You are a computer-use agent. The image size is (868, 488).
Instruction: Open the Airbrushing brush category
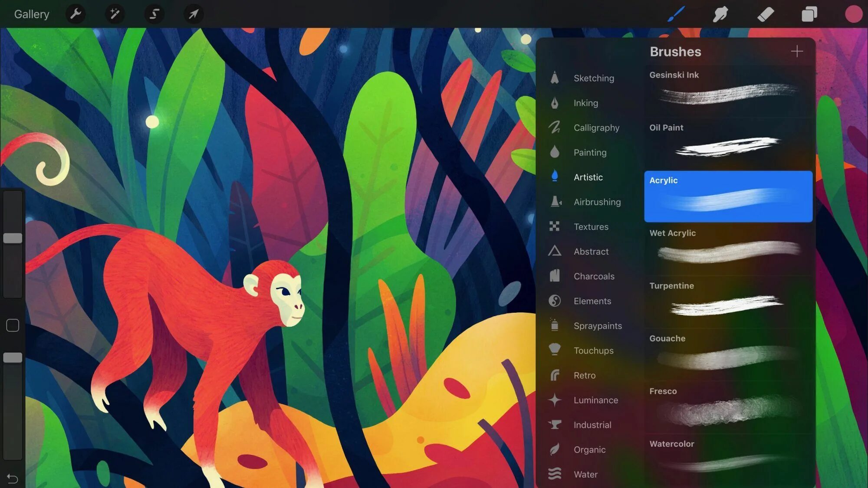point(597,202)
